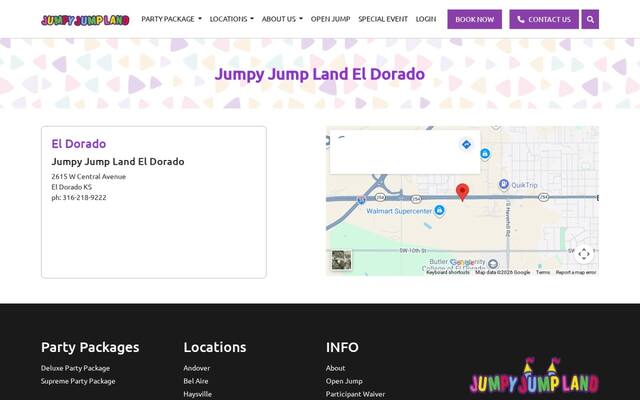Image resolution: width=640 pixels, height=400 pixels.
Task: Toggle satellite imagery thumbnail on map
Action: click(x=341, y=260)
